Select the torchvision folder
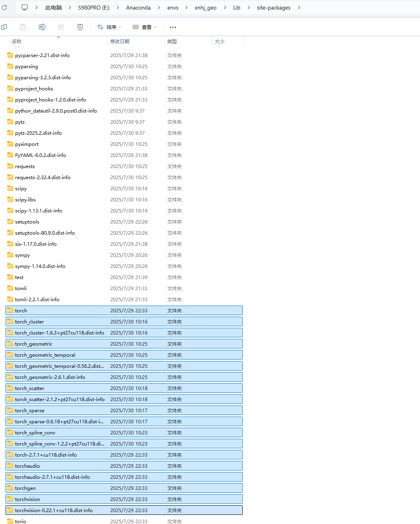Image resolution: width=420 pixels, height=524 pixels. (124, 499)
